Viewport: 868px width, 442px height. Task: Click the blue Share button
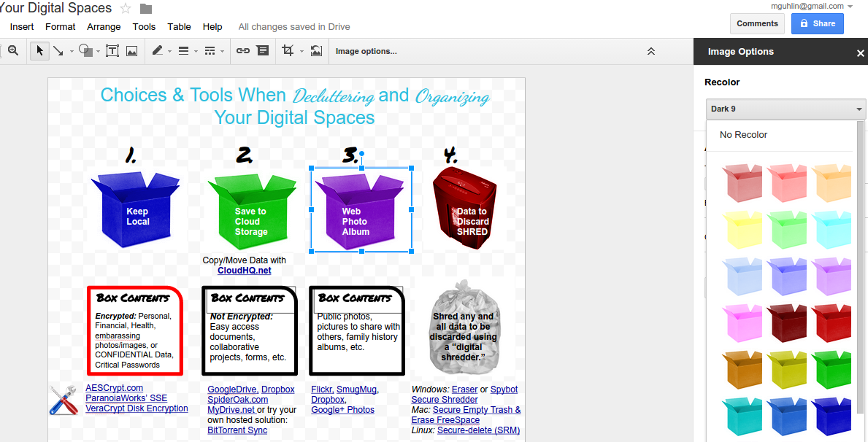pos(817,23)
